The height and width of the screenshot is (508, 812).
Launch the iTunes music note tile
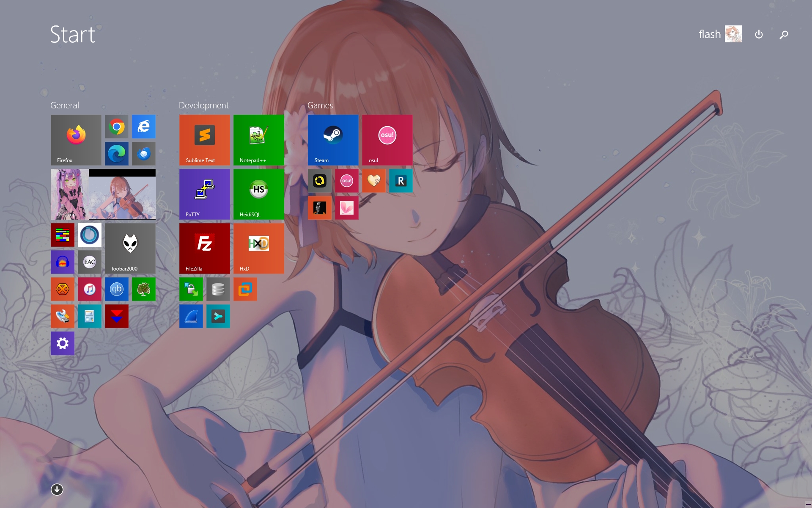(x=90, y=289)
